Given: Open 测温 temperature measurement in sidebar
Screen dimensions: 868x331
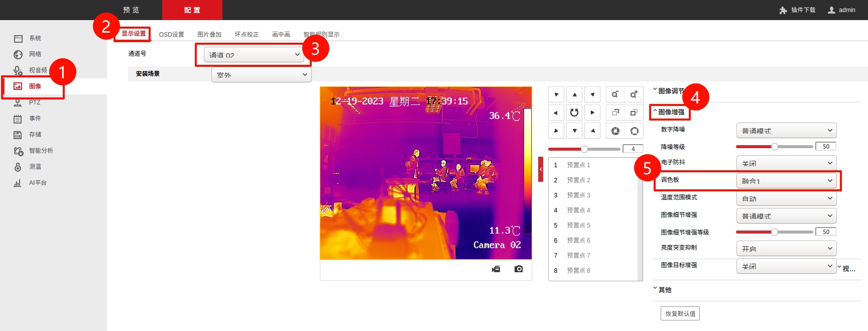Looking at the screenshot, I should [x=35, y=167].
